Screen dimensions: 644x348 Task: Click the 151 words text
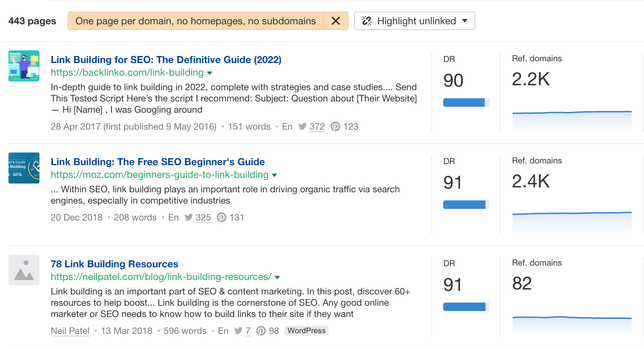[x=249, y=126]
